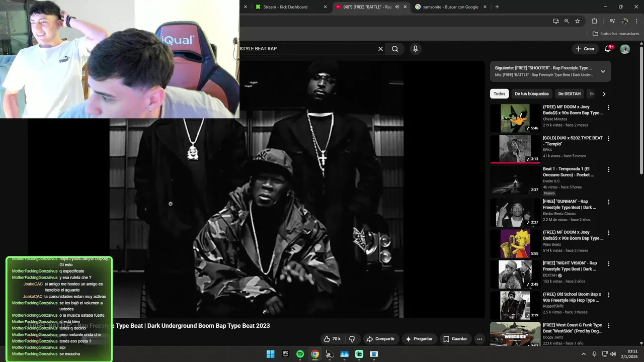This screenshot has height=362, width=644.
Task: Dislike the video with thumbs-down icon
Action: point(352,339)
